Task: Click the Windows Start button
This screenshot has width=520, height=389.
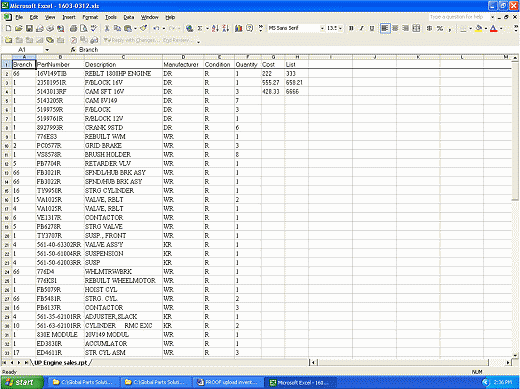Action: pos(22,382)
